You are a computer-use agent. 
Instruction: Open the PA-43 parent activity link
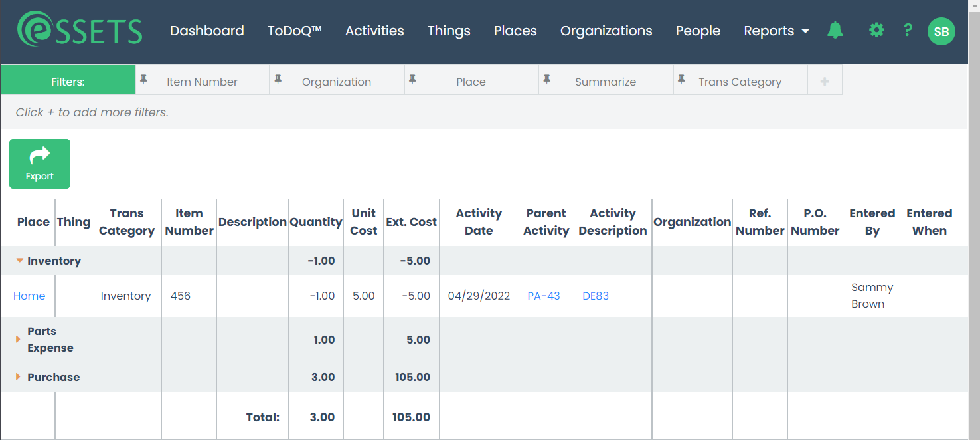[544, 296]
